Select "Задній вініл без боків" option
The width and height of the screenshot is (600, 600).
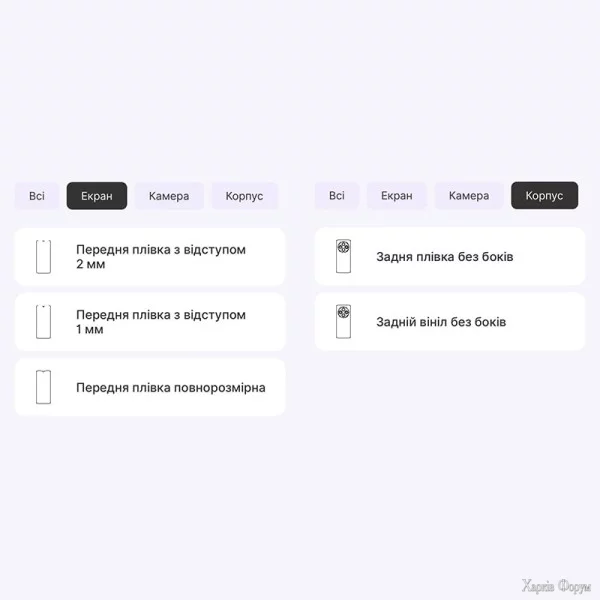[x=441, y=322]
